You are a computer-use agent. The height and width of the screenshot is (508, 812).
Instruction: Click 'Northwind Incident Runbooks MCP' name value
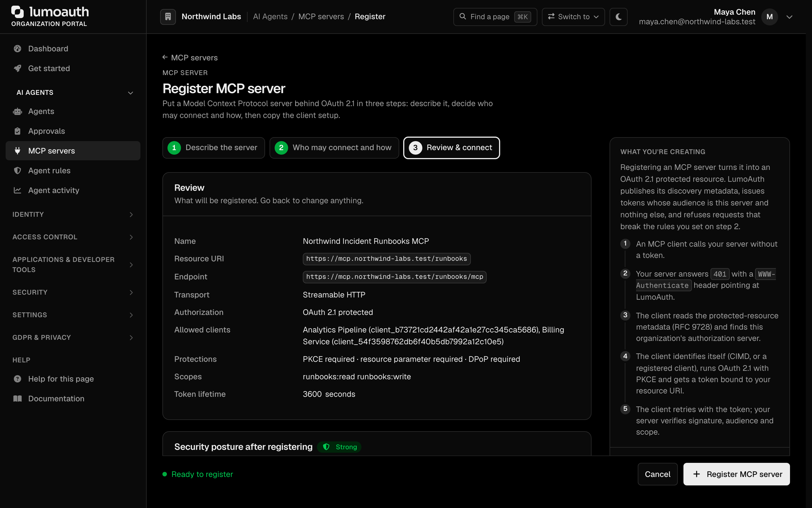[x=366, y=241]
